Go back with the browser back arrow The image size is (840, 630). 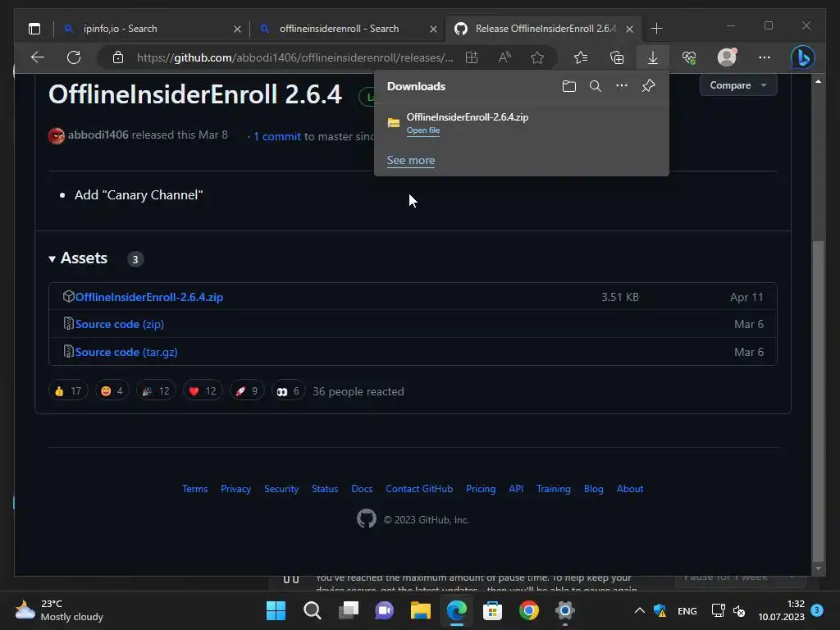[x=38, y=57]
